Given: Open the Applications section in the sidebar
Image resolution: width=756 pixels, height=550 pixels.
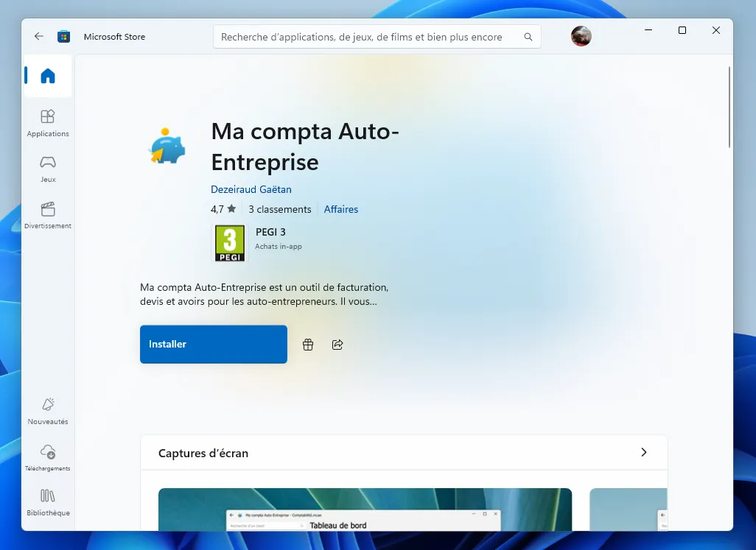Looking at the screenshot, I should [47, 123].
